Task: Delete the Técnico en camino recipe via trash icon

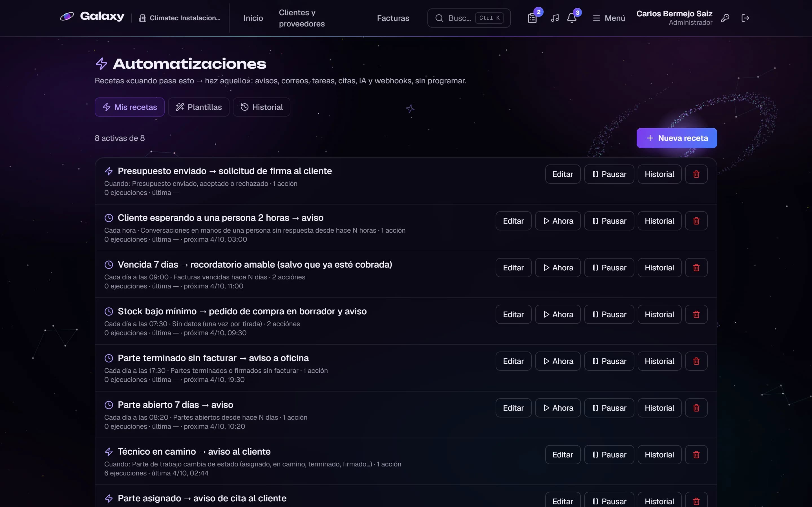Action: pyautogui.click(x=696, y=454)
